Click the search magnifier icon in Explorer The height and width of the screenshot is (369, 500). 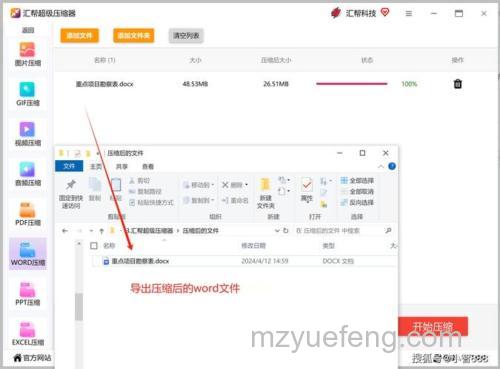pyautogui.click(x=388, y=230)
